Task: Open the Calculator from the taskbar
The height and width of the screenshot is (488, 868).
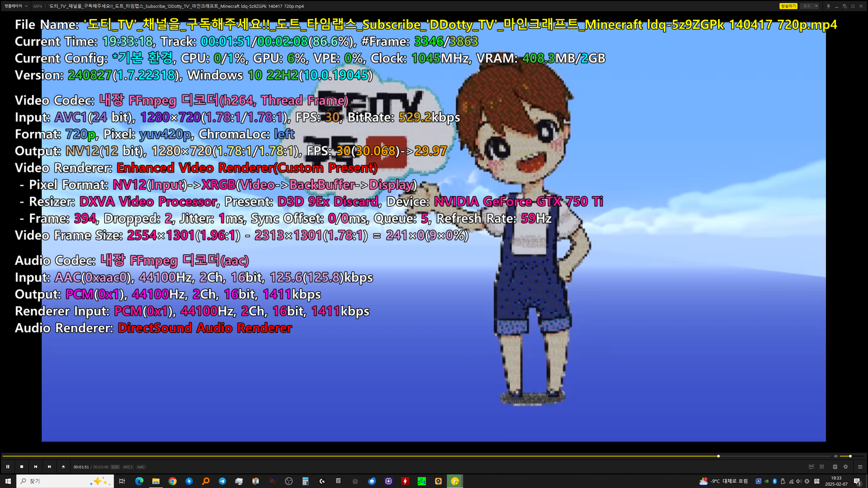Action: click(x=305, y=481)
